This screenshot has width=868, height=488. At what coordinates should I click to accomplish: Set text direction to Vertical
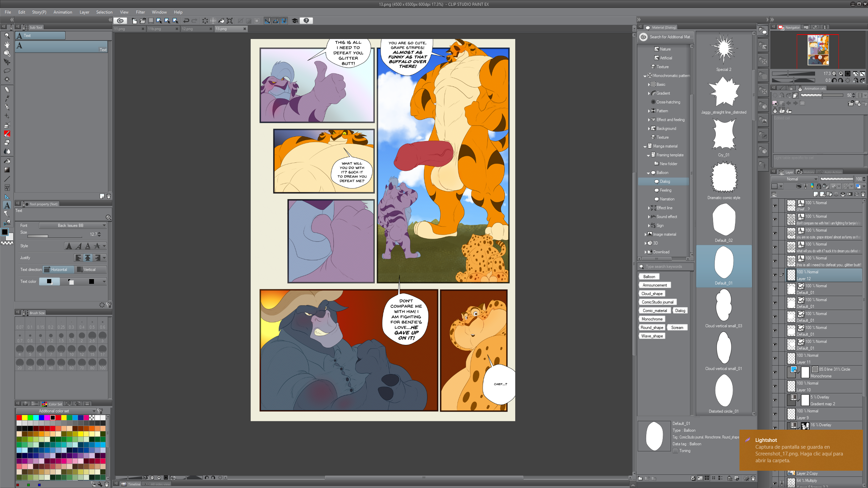coord(90,270)
